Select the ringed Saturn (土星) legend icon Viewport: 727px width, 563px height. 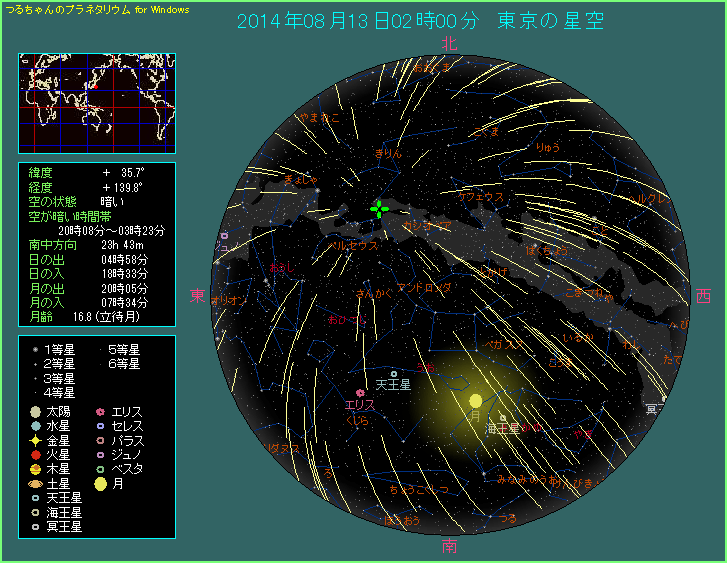pyautogui.click(x=35, y=483)
